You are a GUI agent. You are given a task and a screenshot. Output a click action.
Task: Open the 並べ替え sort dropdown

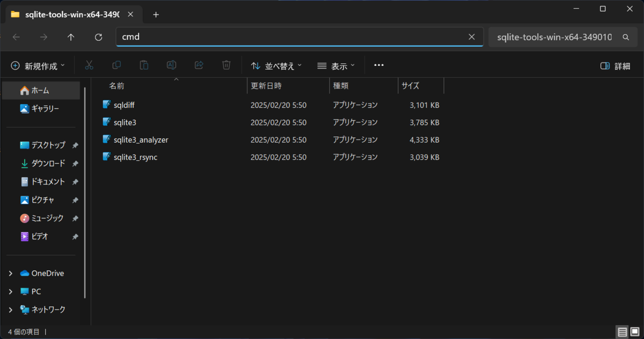coord(276,66)
